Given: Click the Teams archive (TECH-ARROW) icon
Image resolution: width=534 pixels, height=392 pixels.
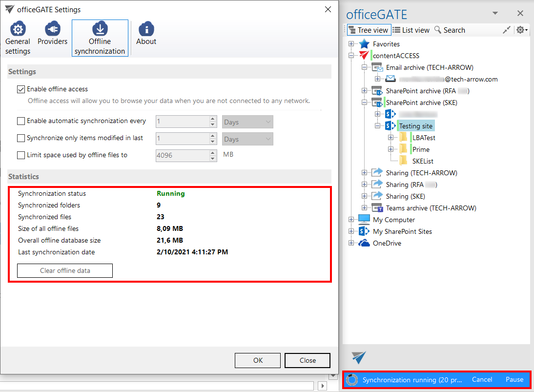Looking at the screenshot, I should 377,208.
